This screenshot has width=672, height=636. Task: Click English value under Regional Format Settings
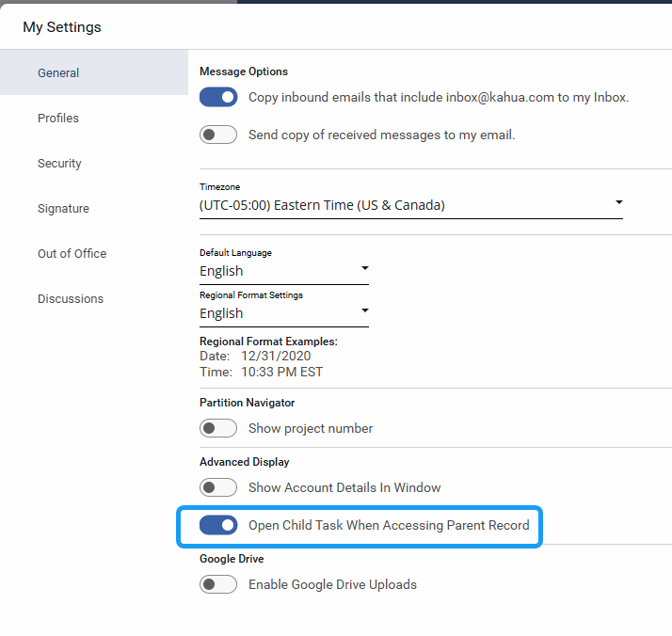click(x=221, y=313)
